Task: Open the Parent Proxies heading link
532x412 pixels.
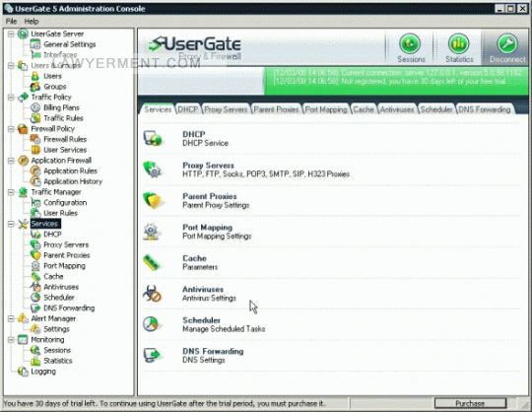Action: coord(210,196)
